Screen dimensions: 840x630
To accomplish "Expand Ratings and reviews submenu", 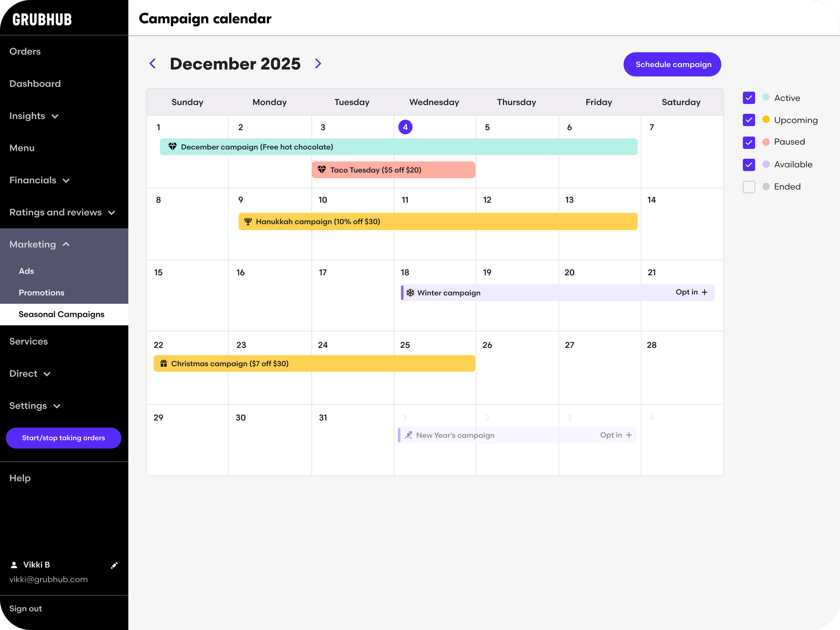I will click(112, 213).
